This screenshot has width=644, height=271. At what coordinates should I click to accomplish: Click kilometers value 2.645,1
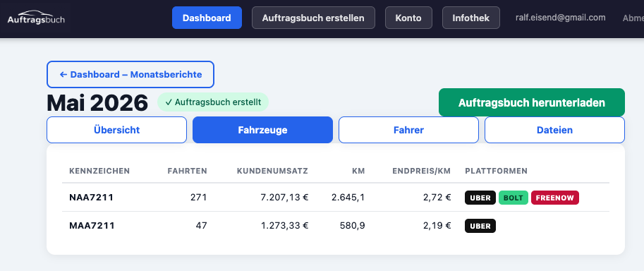(x=348, y=198)
